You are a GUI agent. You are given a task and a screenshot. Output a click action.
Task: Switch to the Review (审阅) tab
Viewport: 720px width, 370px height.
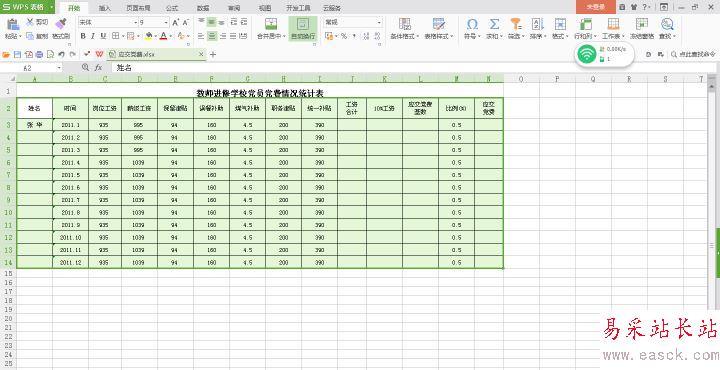234,8
